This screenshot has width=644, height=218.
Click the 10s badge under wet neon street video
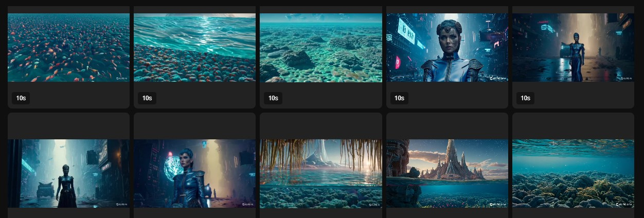(x=525, y=98)
